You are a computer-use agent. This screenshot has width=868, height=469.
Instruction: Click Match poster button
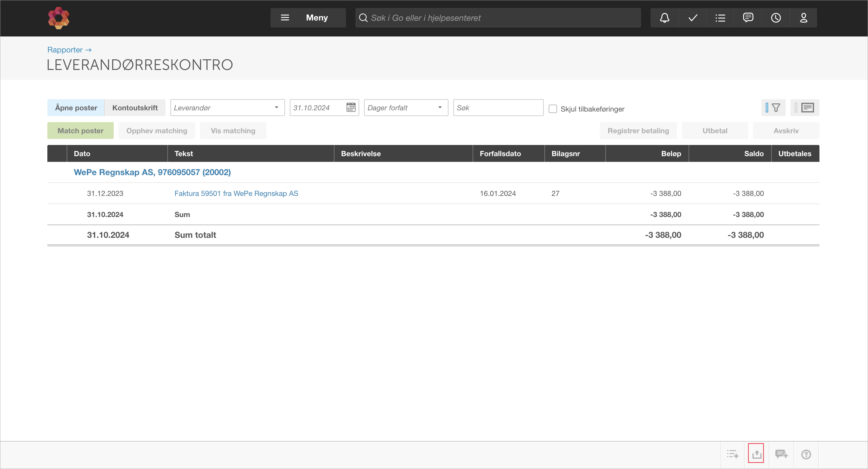[81, 131]
